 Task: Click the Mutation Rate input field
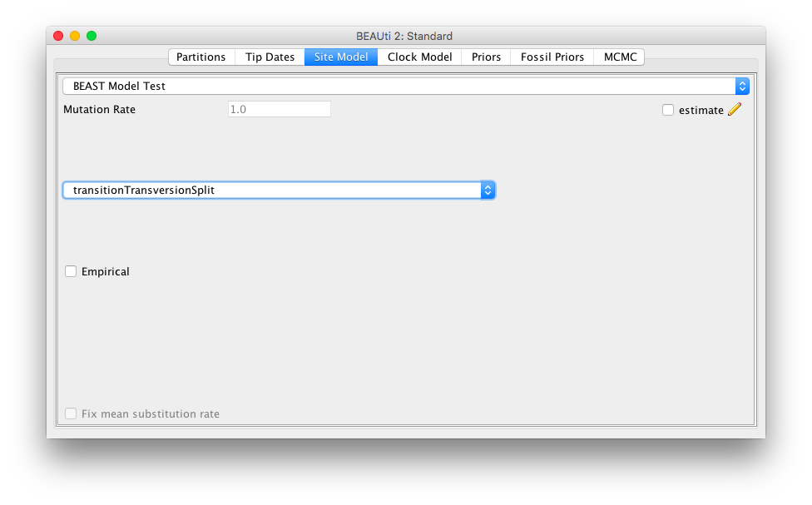[280, 109]
